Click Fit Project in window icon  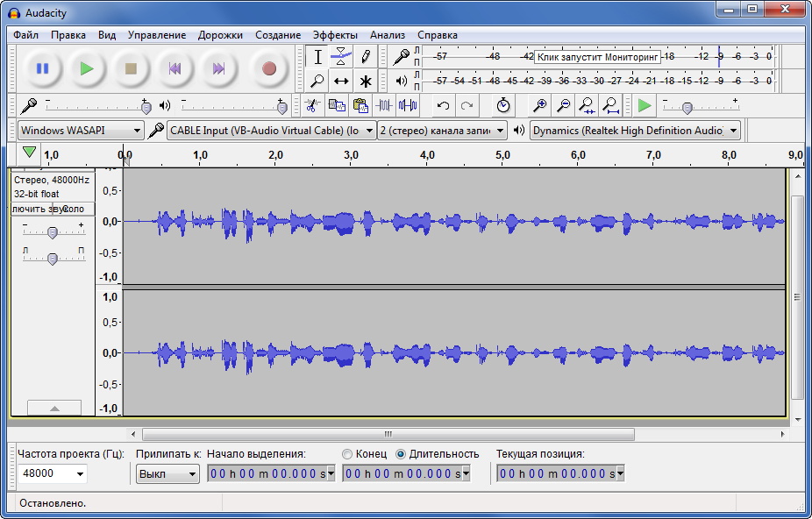pos(610,106)
